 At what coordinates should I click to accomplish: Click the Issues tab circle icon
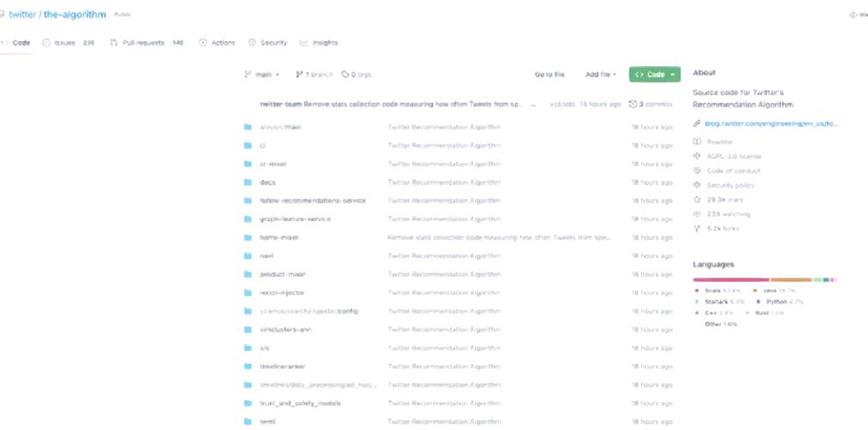[46, 43]
